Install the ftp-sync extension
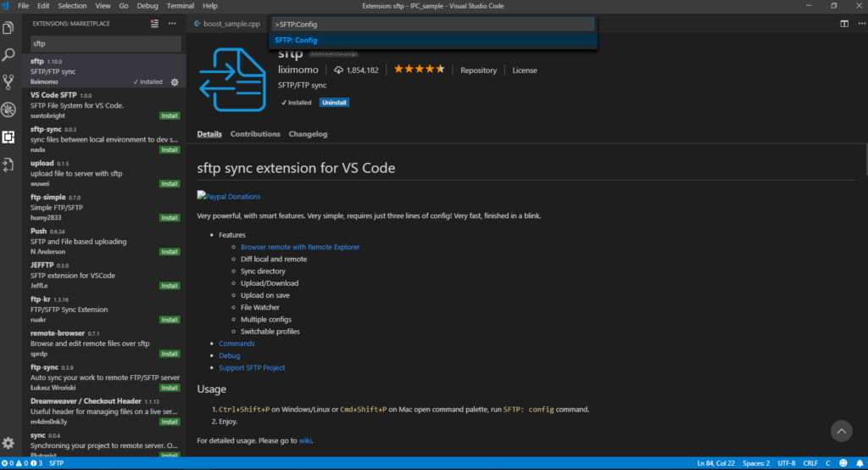The image size is (868, 470). click(x=170, y=388)
